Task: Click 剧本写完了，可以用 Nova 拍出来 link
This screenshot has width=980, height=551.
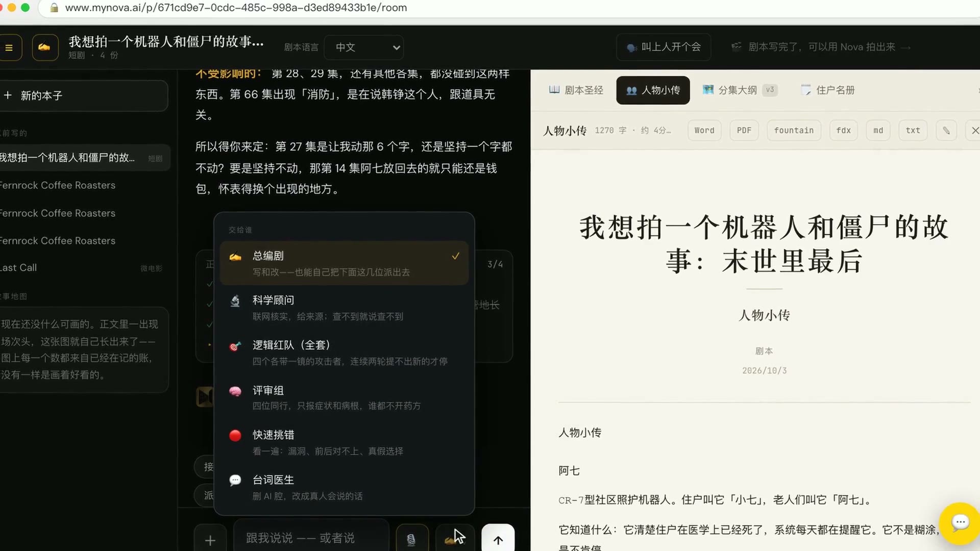Action: [x=822, y=47]
